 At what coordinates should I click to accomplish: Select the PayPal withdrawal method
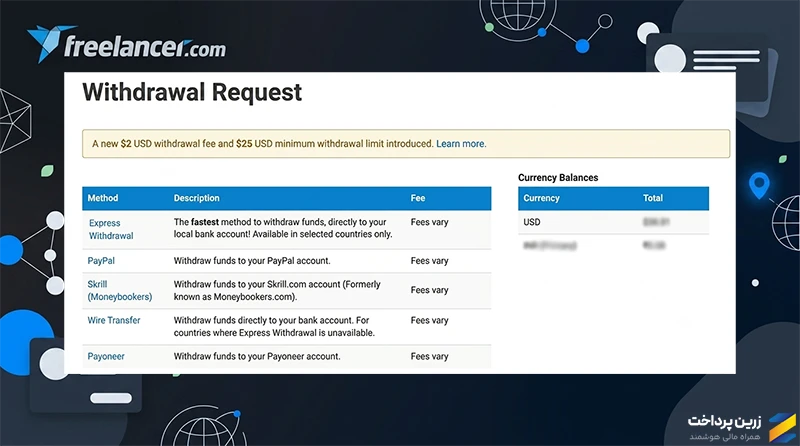coord(101,261)
